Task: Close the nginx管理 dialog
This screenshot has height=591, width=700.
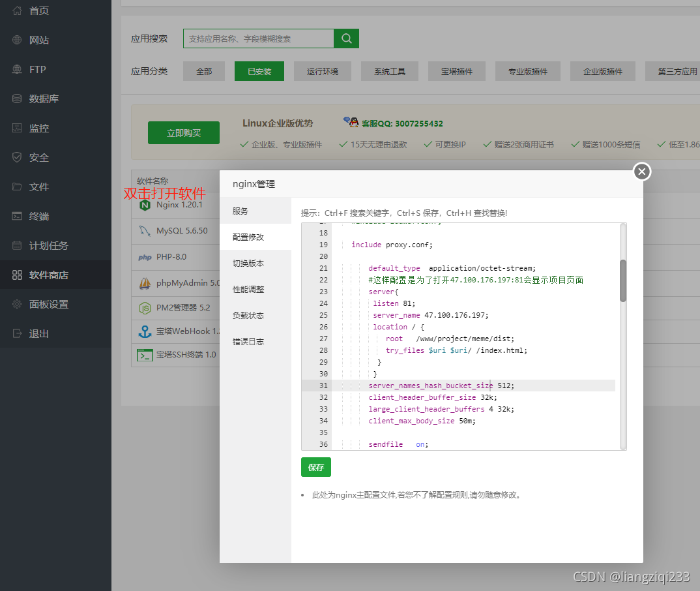Action: tap(642, 172)
